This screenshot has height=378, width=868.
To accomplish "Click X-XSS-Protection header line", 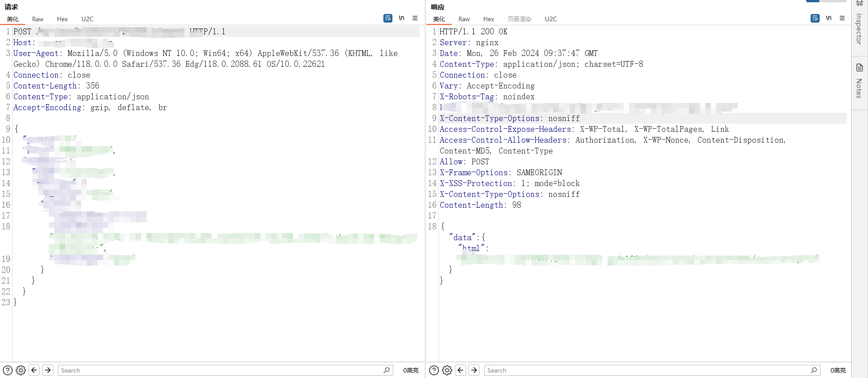I will click(510, 183).
